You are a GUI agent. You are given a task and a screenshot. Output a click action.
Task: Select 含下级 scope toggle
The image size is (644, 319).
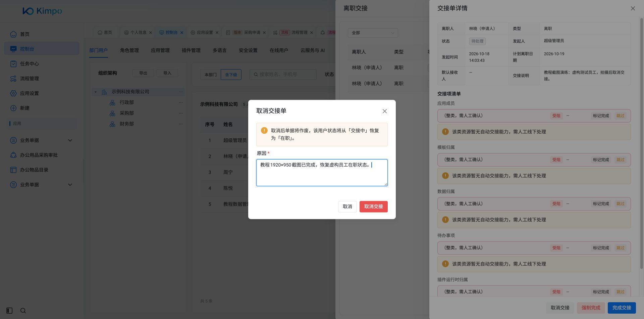(x=231, y=75)
